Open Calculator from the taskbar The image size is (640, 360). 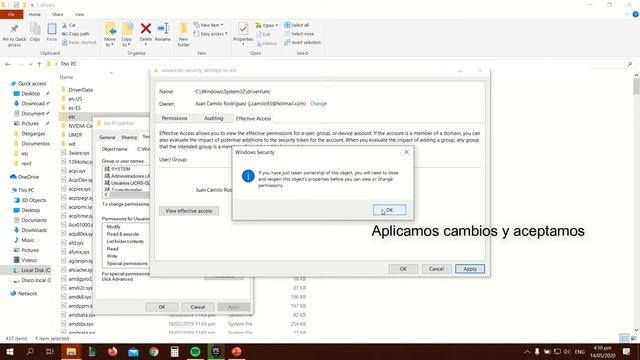175,351
